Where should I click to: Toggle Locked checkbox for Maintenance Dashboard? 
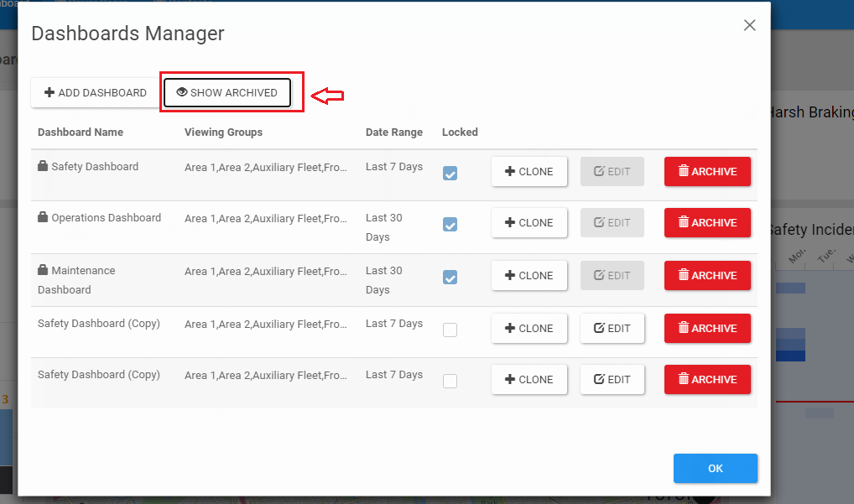click(x=450, y=277)
